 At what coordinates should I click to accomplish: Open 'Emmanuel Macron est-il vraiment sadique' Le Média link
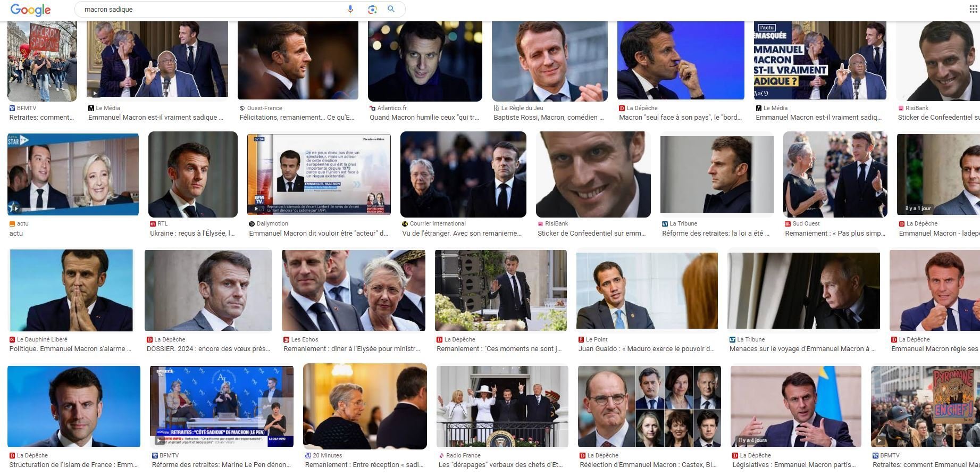click(156, 118)
